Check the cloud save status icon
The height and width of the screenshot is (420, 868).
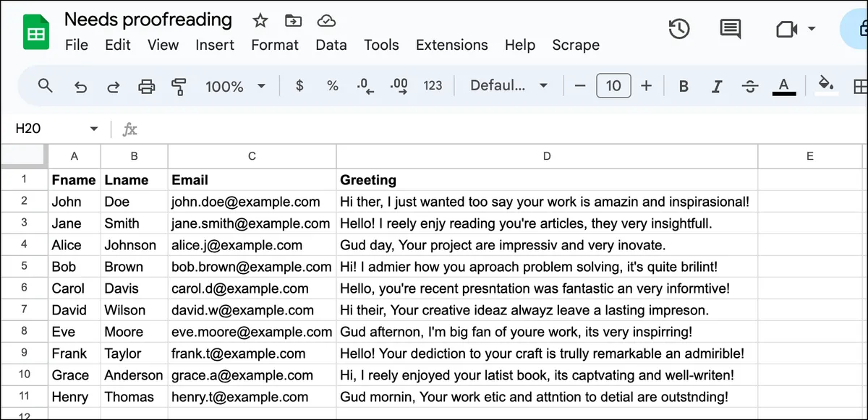click(x=327, y=21)
